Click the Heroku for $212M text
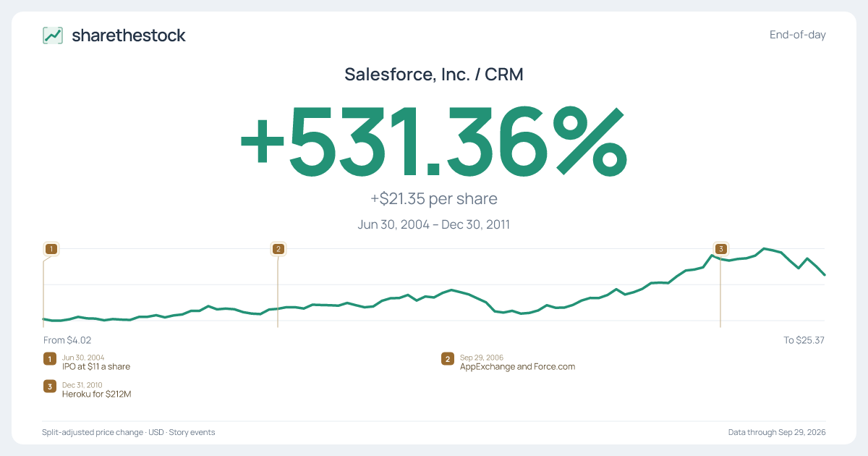This screenshot has width=868, height=456. click(x=97, y=394)
